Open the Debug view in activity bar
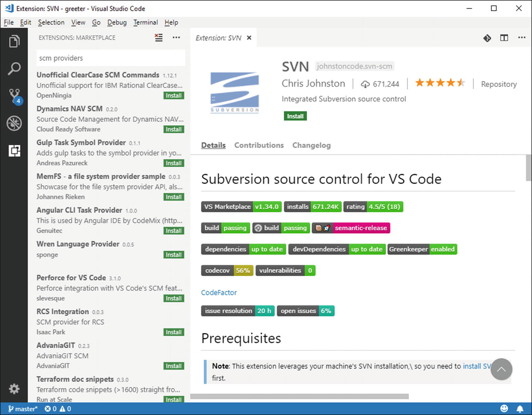Image resolution: width=532 pixels, height=415 pixels. coord(14,124)
